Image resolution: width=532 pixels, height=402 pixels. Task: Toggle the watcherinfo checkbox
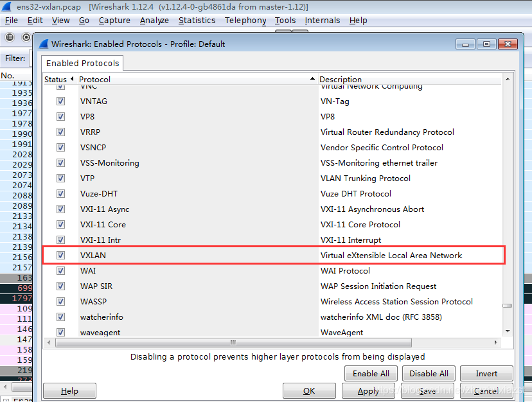61,317
